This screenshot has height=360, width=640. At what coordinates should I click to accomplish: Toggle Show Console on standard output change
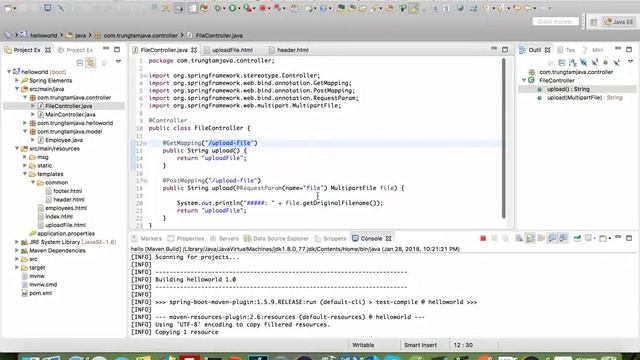tap(552, 238)
